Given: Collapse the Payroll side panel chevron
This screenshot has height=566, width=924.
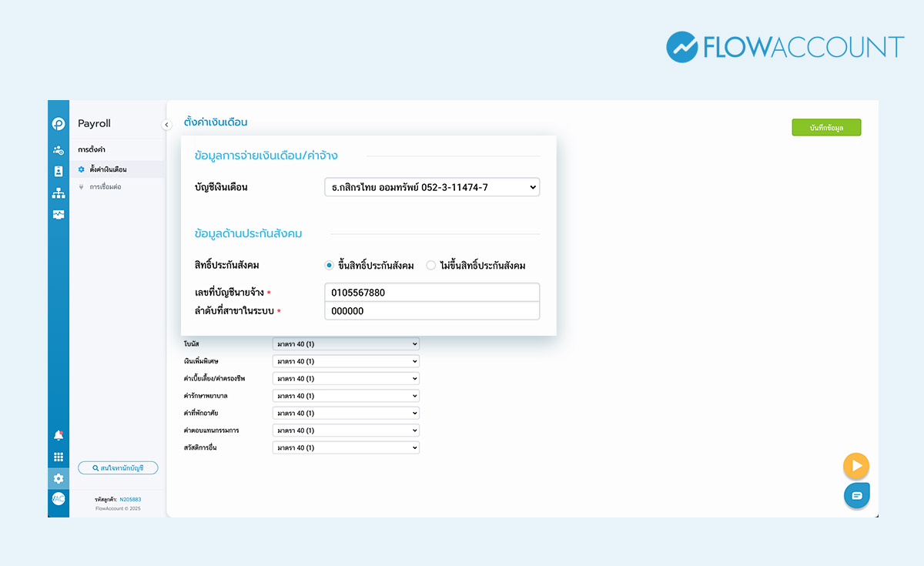Looking at the screenshot, I should click(x=166, y=125).
